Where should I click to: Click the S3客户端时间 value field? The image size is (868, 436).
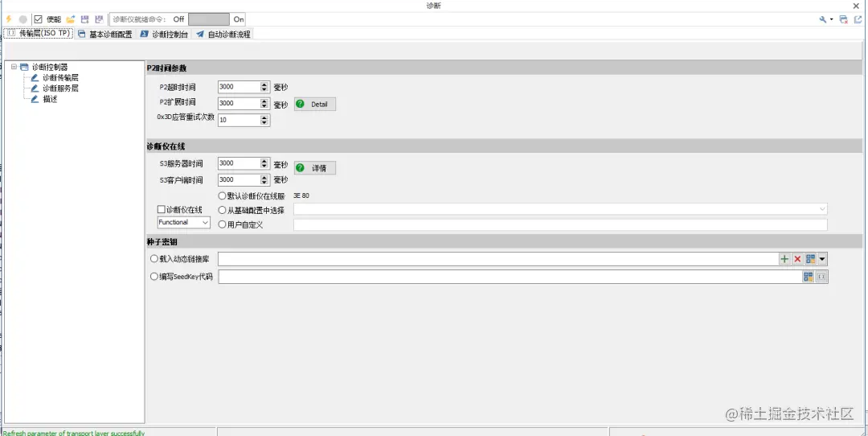tap(239, 180)
